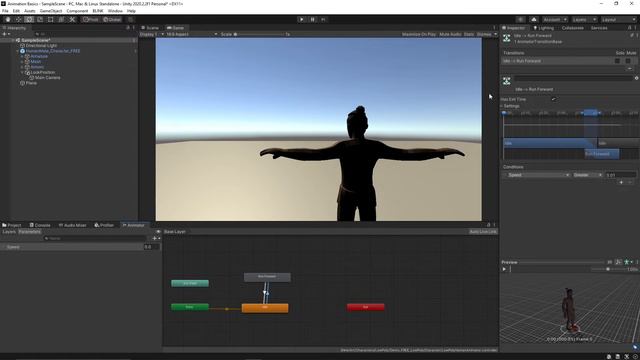Open the Component menu
Image resolution: width=640 pixels, height=360 pixels.
point(77,11)
